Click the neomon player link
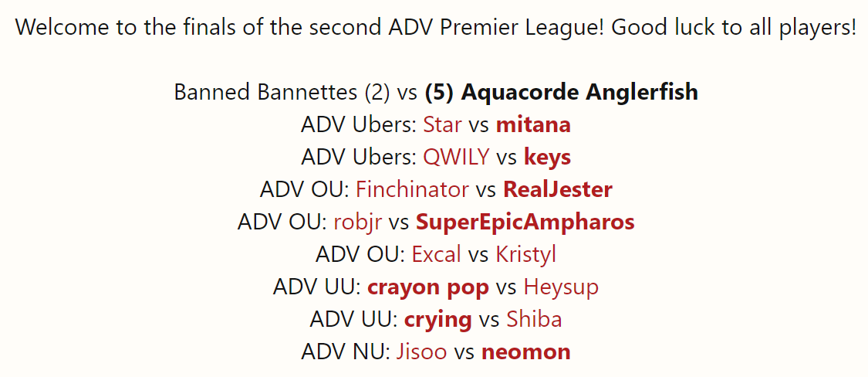Screen dimensions: 868x377 525,353
